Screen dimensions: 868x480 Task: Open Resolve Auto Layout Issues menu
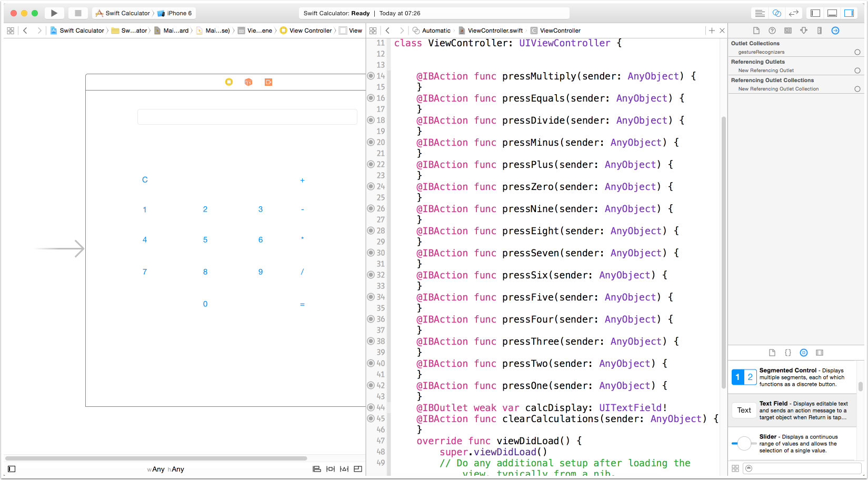[x=344, y=469]
